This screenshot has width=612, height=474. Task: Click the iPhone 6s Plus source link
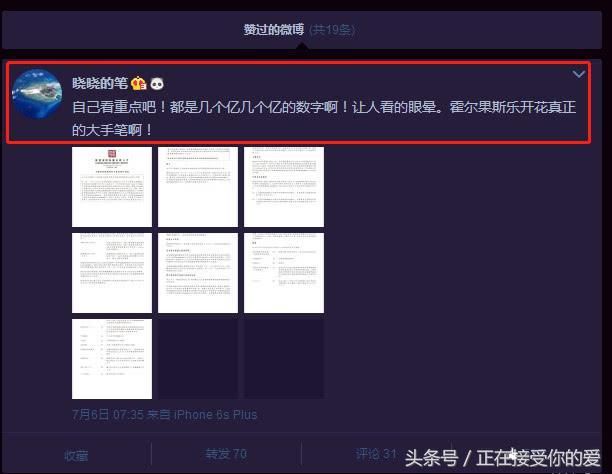pyautogui.click(x=215, y=415)
